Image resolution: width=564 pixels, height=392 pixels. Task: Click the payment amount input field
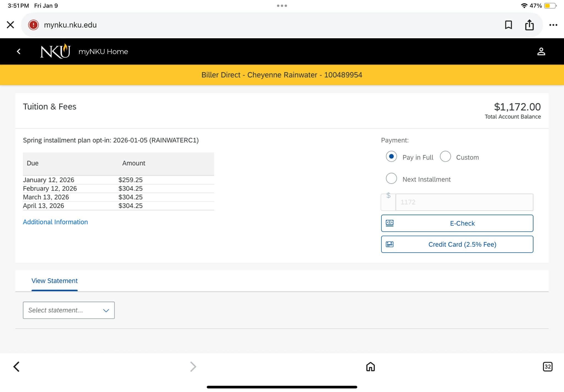464,202
